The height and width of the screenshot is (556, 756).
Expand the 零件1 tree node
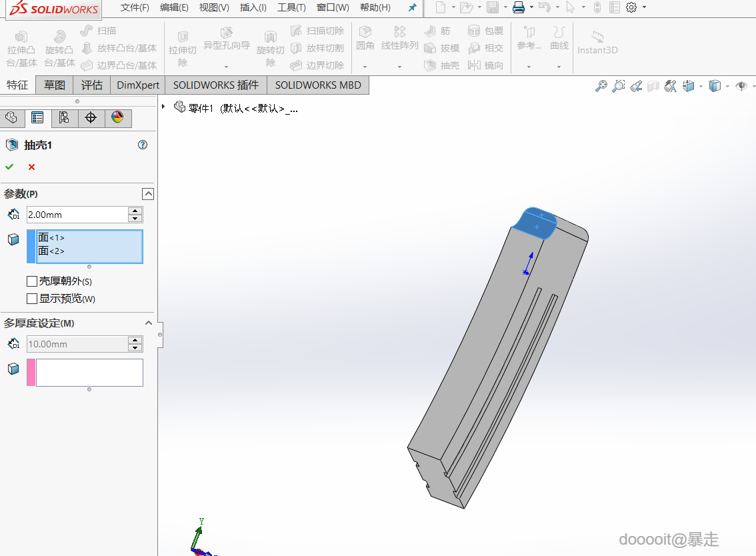click(163, 107)
